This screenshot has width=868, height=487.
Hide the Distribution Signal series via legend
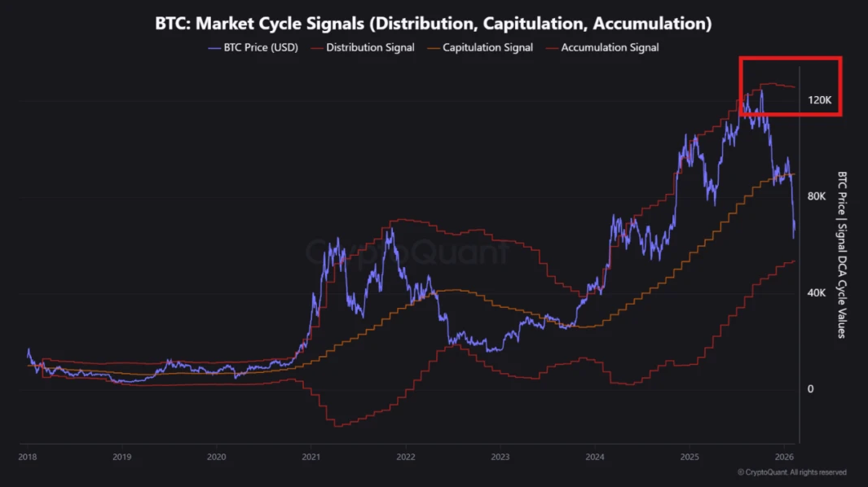[370, 47]
